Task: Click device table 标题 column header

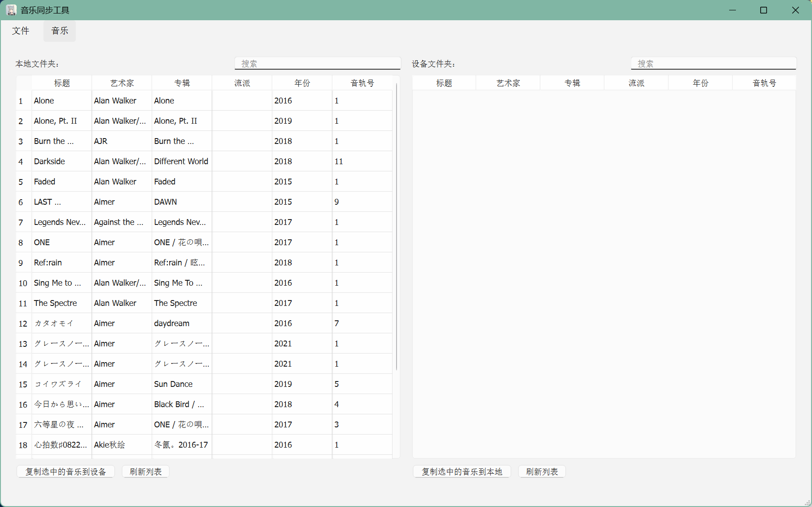Action: tap(444, 83)
